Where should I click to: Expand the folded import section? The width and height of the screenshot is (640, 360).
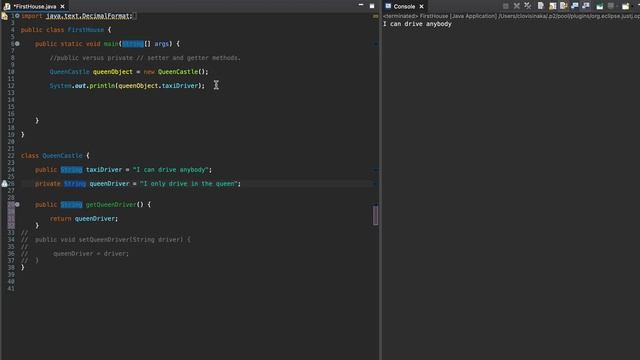[x=17, y=16]
